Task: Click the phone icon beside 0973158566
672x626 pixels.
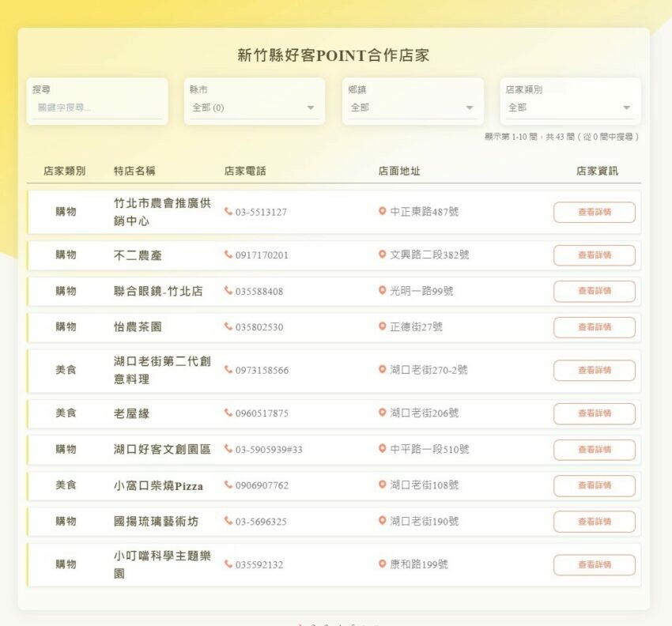Action: click(228, 370)
